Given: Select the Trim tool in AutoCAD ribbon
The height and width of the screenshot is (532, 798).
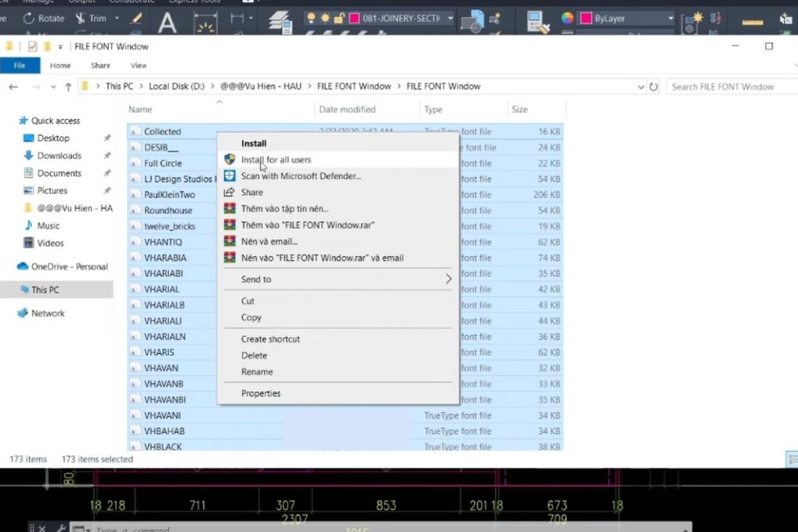Looking at the screenshot, I should coord(91,18).
